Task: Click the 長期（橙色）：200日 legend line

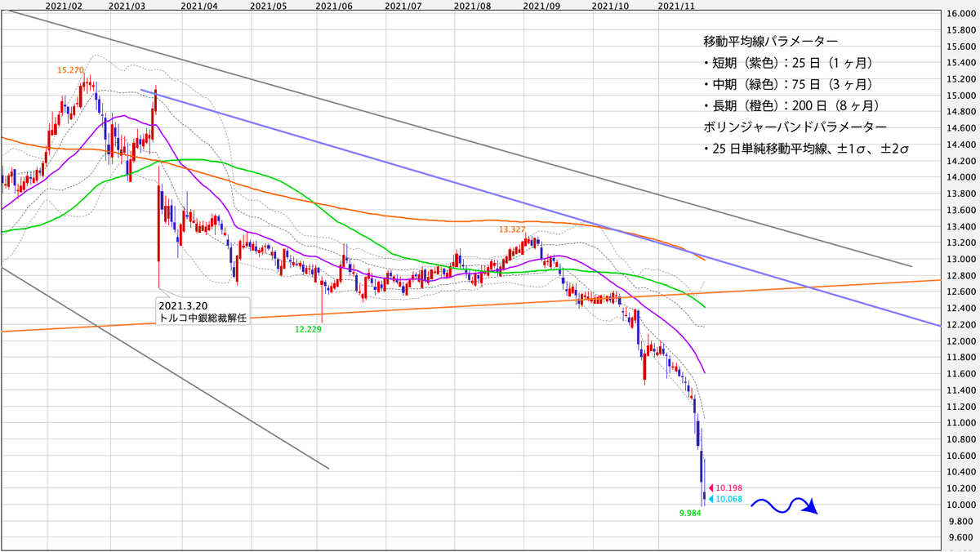Action: pyautogui.click(x=790, y=105)
